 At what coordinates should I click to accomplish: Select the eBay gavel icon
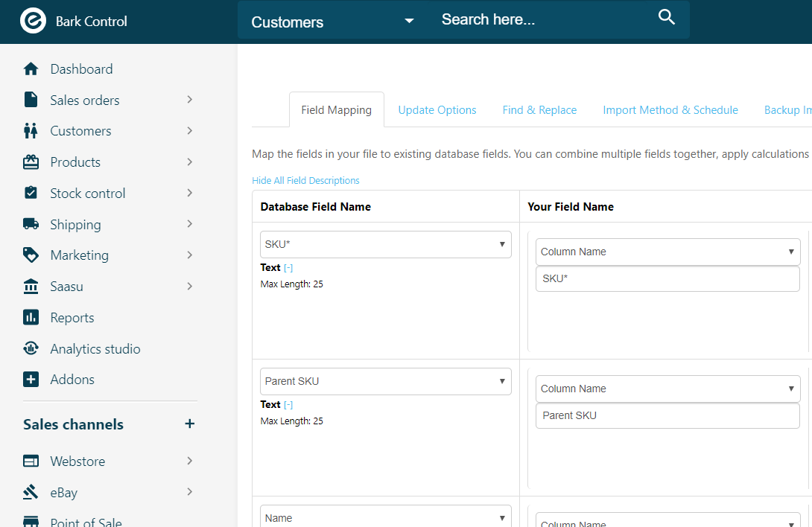[31, 492]
